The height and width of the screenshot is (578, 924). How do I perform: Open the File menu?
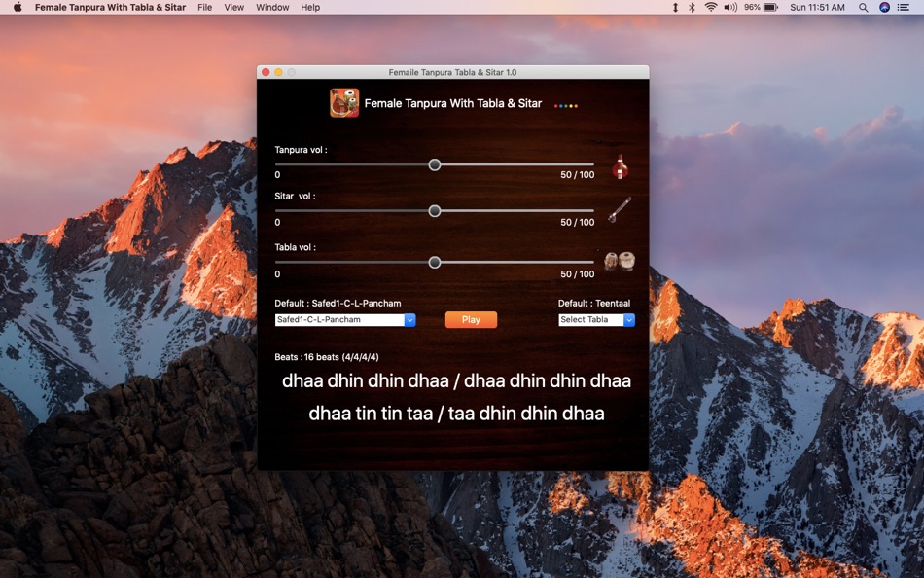(204, 7)
